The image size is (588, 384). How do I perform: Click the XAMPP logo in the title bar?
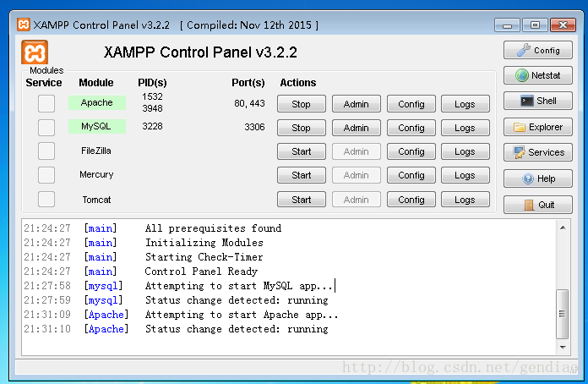(x=24, y=25)
